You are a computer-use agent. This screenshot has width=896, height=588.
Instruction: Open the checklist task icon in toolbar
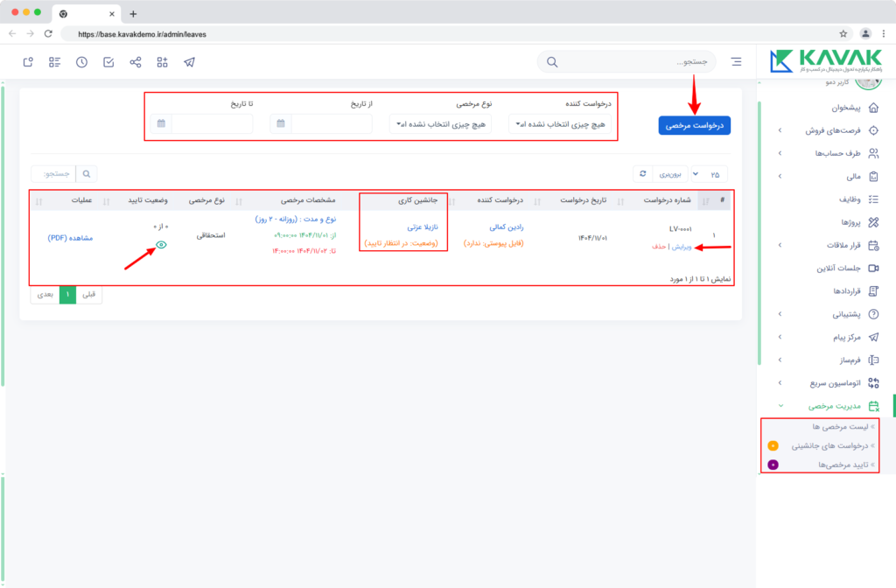point(108,62)
